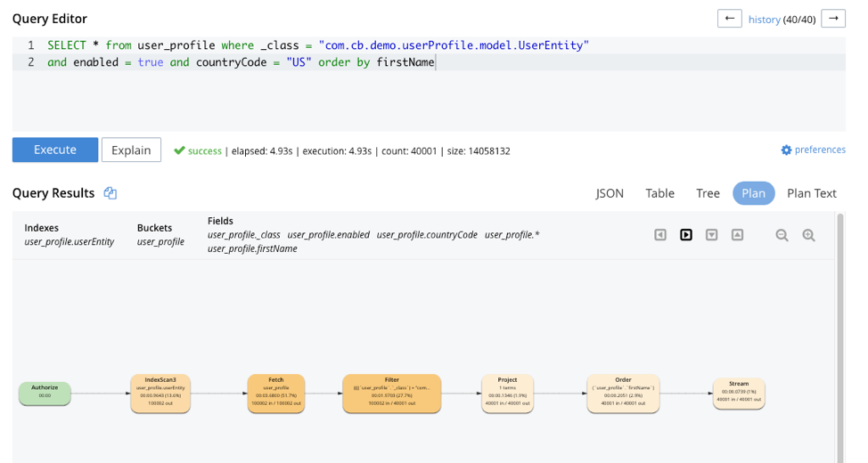Select the Plan Text tab
This screenshot has height=463, width=868.
coord(811,193)
